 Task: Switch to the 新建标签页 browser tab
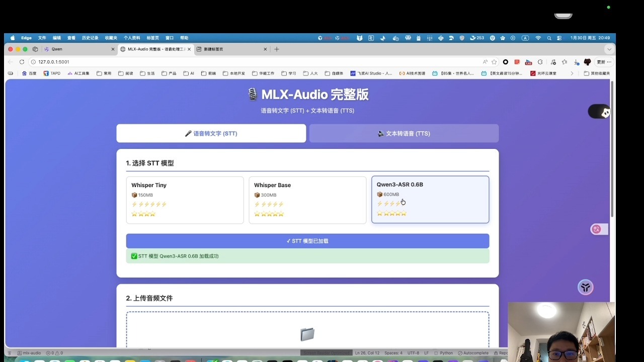231,49
